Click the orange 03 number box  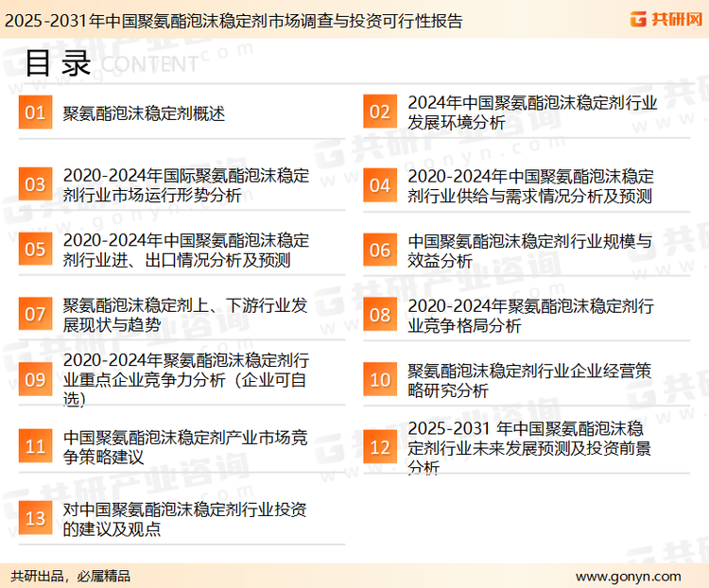[x=35, y=184]
